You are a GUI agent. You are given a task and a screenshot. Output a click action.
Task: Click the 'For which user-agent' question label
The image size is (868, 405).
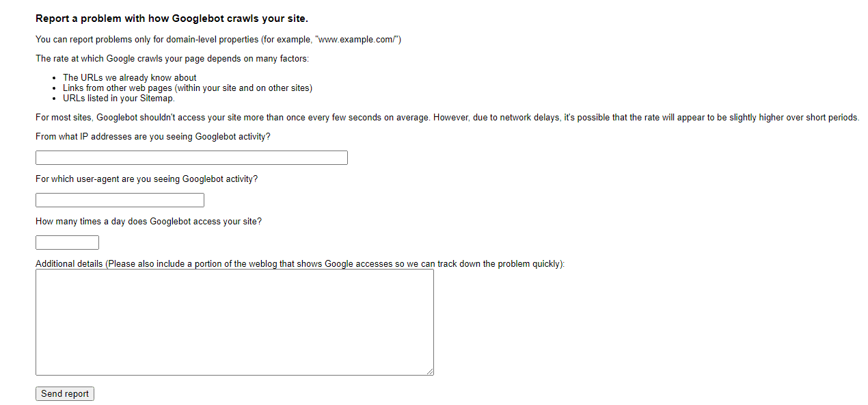(147, 179)
